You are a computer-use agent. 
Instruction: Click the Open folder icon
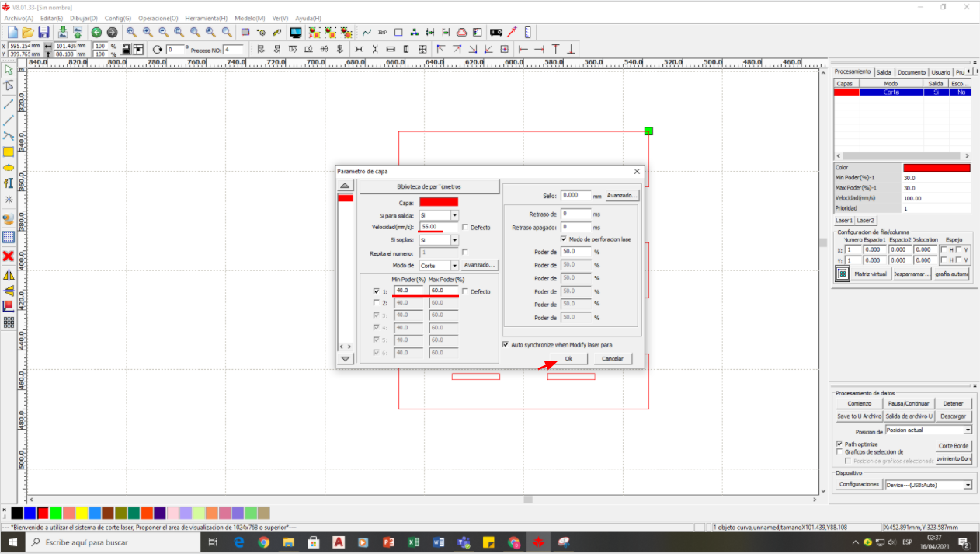coord(28,33)
